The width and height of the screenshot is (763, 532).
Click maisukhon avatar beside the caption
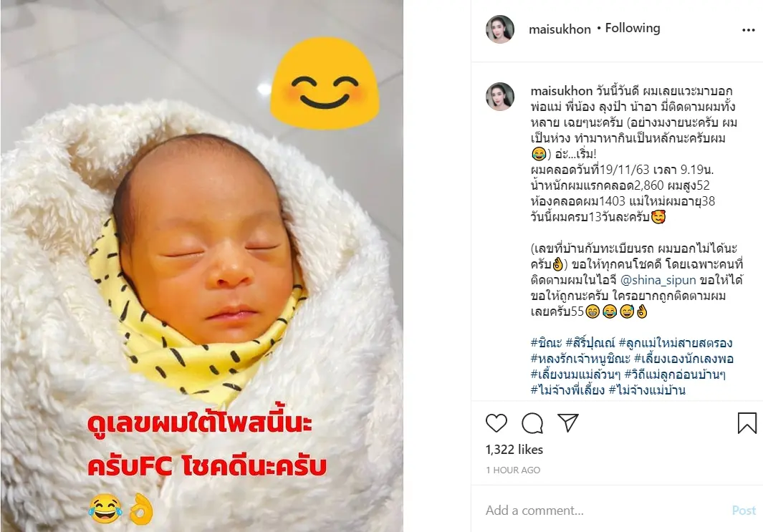click(500, 96)
